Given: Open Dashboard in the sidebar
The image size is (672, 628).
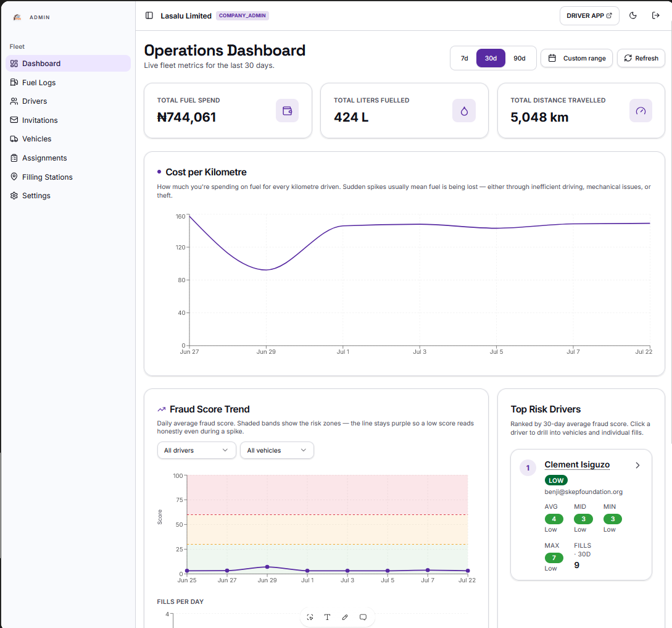Looking at the screenshot, I should tap(68, 64).
